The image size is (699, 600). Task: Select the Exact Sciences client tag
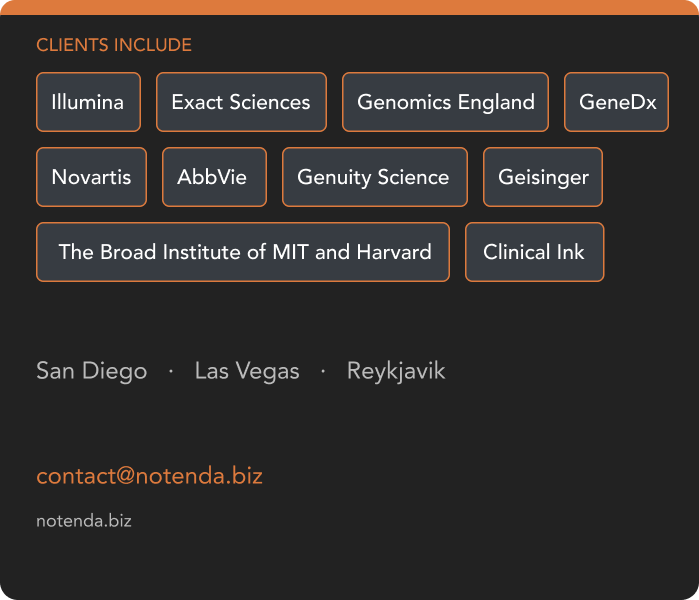pos(241,102)
